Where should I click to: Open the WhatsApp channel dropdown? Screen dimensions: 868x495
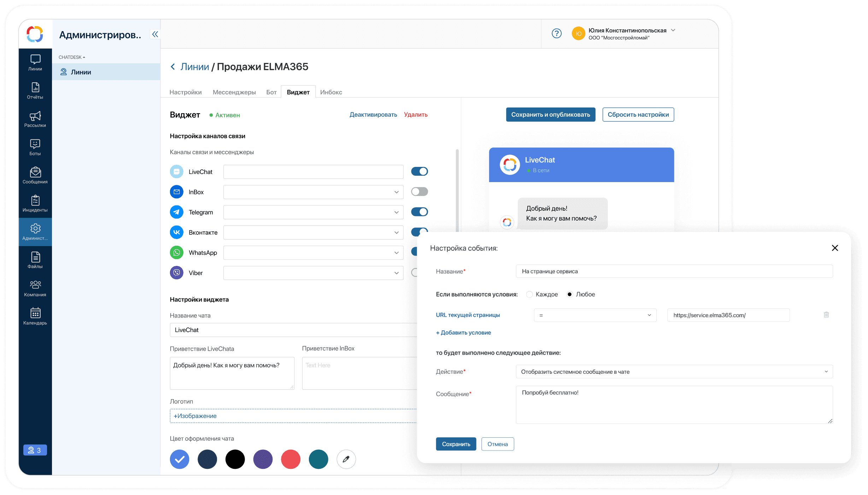coord(313,252)
